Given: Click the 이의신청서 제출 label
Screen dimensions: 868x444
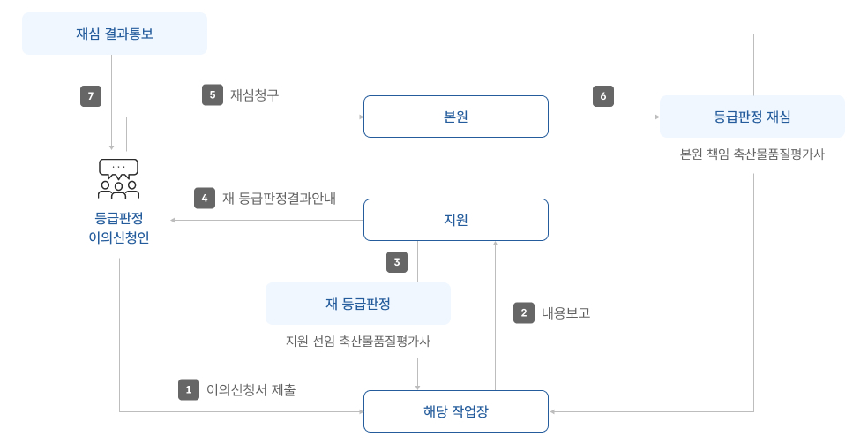Looking at the screenshot, I should coord(251,390).
